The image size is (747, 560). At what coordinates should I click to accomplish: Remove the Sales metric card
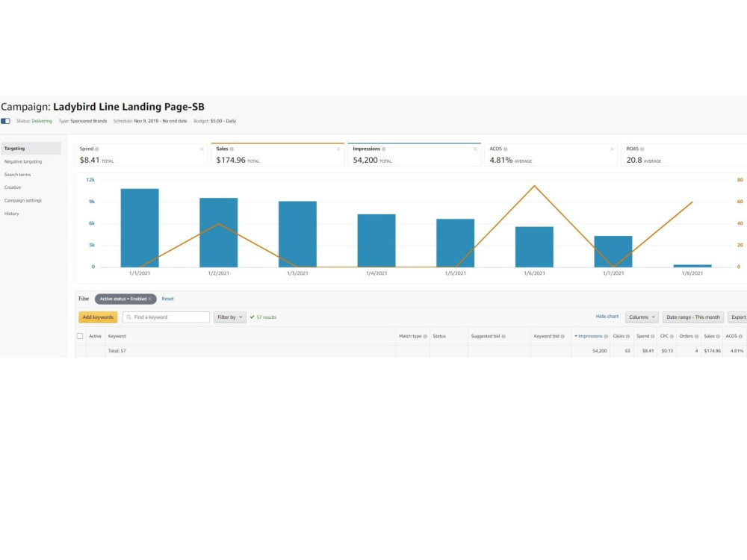338,149
